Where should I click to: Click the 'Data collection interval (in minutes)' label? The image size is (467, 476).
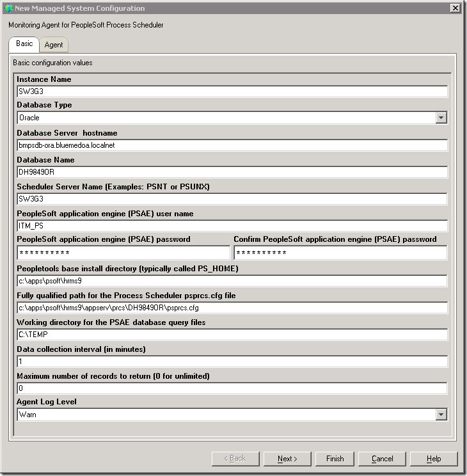[81, 349]
